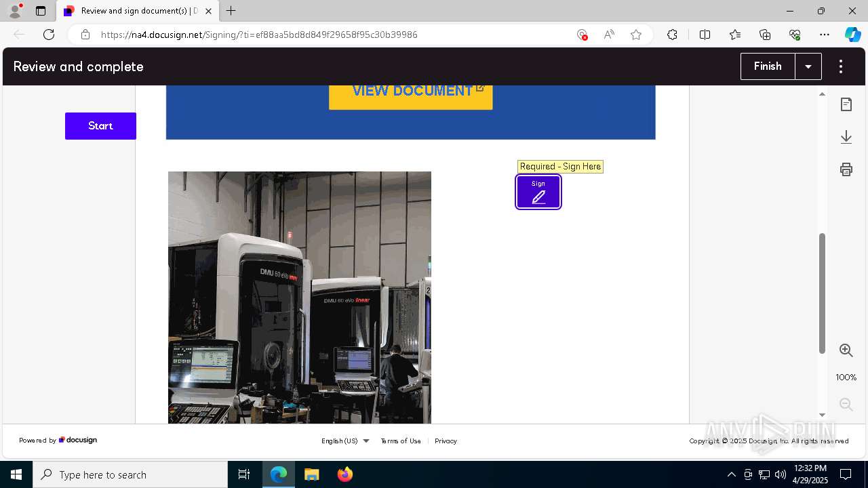Click the CNC machine photo in document

[300, 298]
